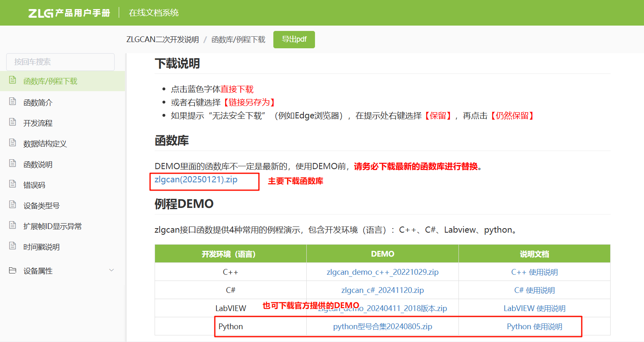This screenshot has height=342, width=644.
Task: Click document icon beside 开发流程
Action: click(12, 122)
